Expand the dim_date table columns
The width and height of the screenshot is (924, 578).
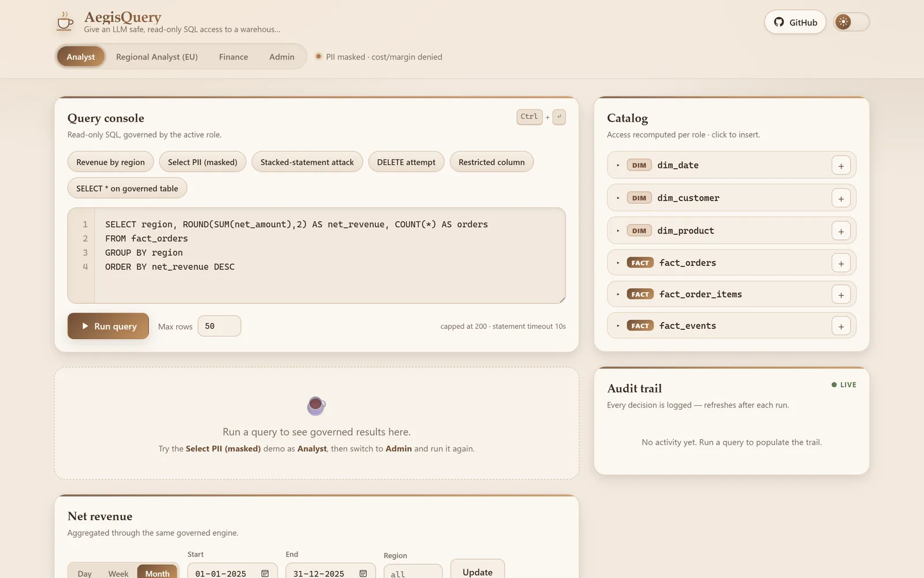coord(618,165)
